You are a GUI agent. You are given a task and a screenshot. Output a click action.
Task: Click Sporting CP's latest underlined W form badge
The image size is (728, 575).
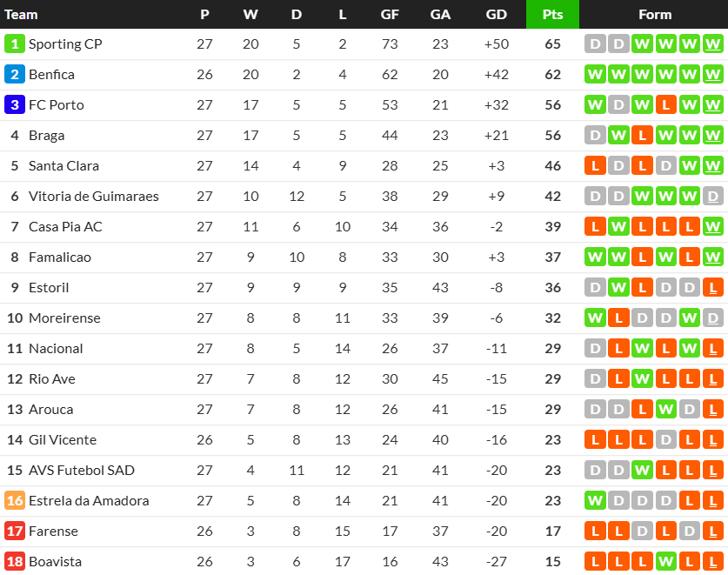click(x=712, y=44)
